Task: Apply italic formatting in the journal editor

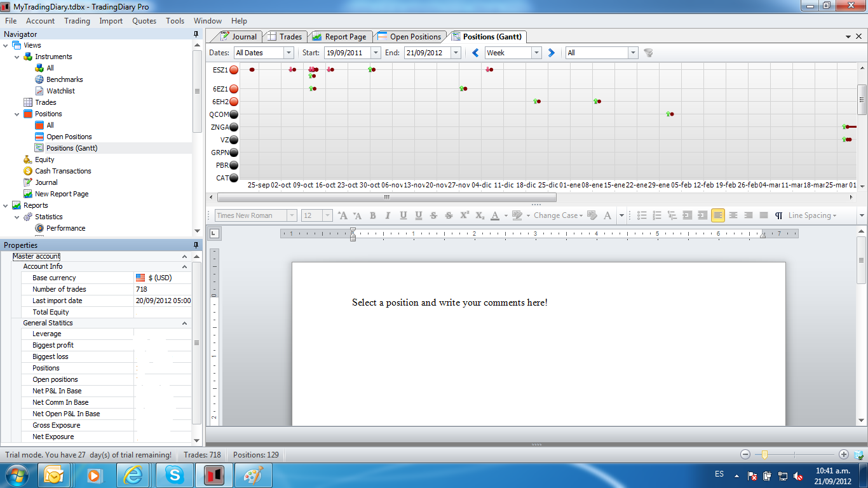Action: click(x=388, y=215)
